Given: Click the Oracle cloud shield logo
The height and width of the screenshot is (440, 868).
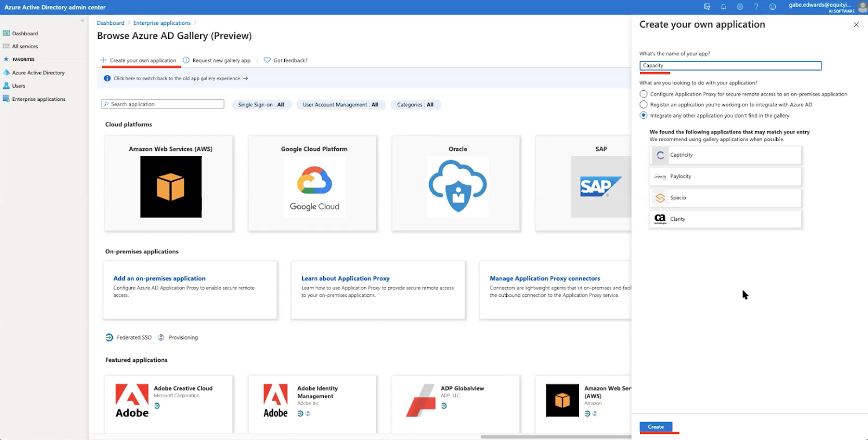Looking at the screenshot, I should pyautogui.click(x=458, y=187).
